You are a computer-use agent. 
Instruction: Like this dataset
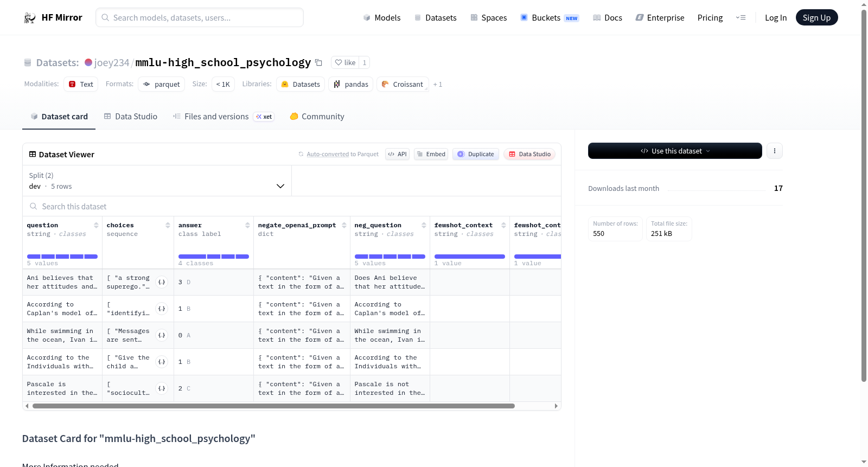coord(346,62)
